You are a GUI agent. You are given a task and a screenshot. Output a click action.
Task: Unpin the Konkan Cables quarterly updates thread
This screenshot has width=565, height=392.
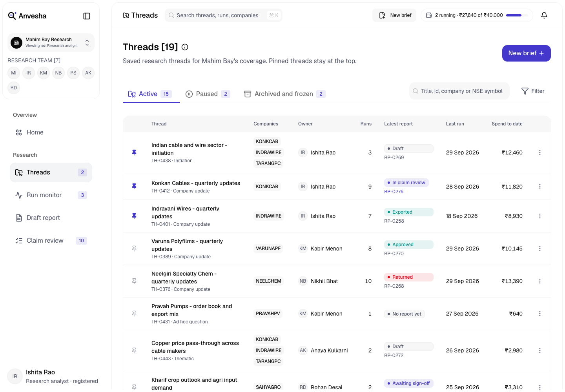pos(134,186)
